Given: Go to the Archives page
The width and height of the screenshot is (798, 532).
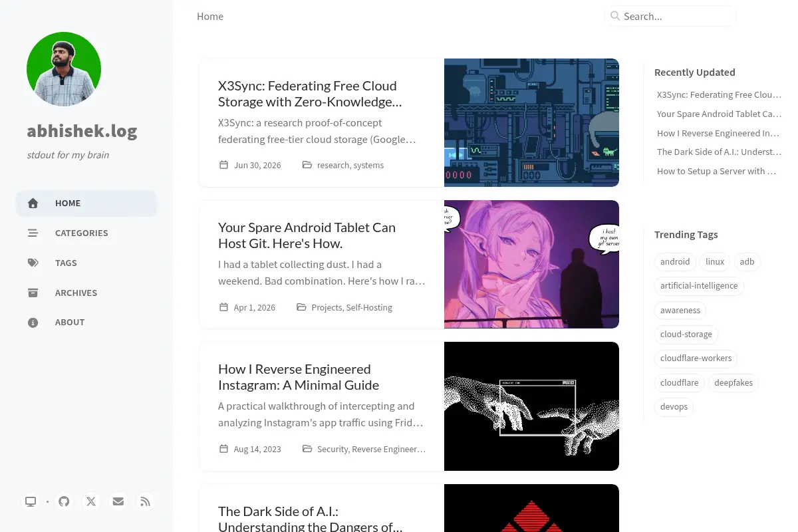Looking at the screenshot, I should 86,293.
